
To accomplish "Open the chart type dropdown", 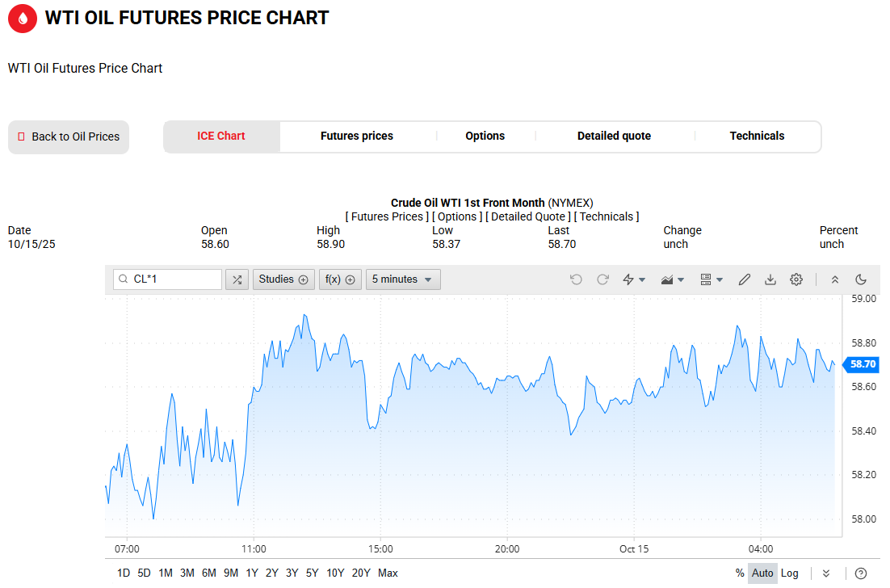I will tap(673, 279).
